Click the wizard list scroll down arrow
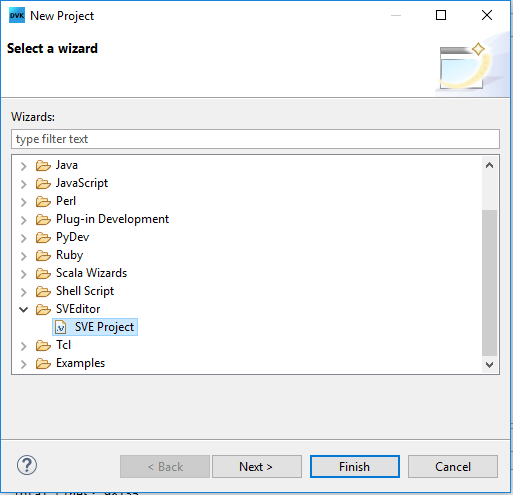 tap(489, 365)
